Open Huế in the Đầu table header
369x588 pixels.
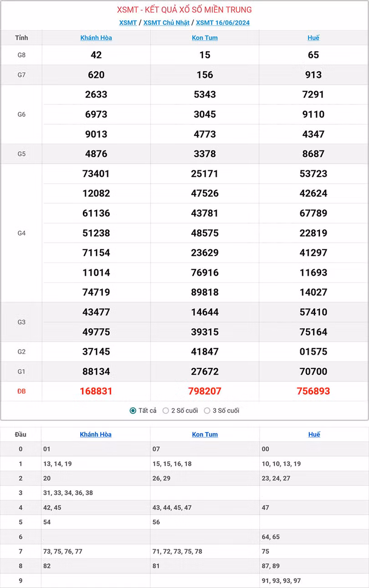[314, 434]
